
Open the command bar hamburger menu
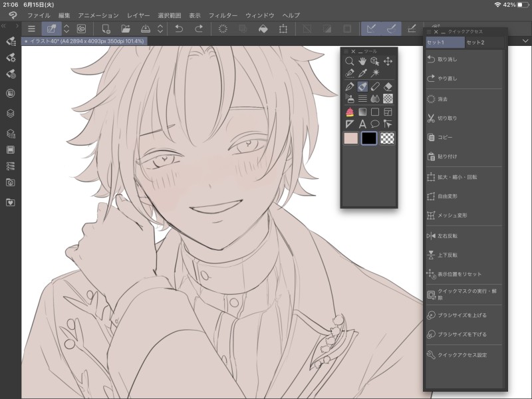(31, 29)
